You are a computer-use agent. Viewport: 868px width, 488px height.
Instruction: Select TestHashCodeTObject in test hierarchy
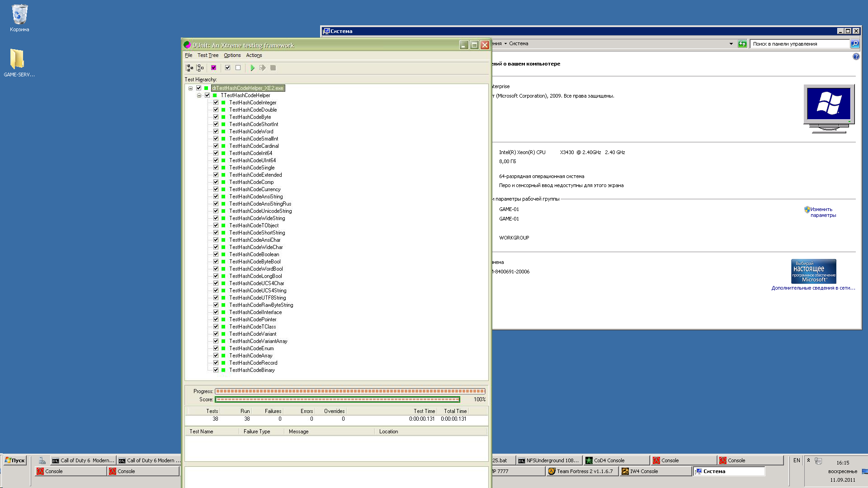[x=254, y=225]
